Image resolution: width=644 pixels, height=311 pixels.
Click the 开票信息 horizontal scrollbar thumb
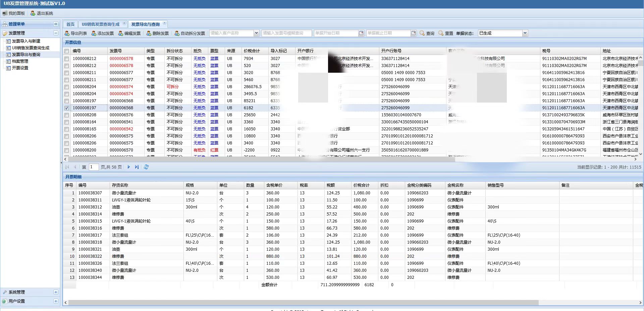click(x=261, y=160)
